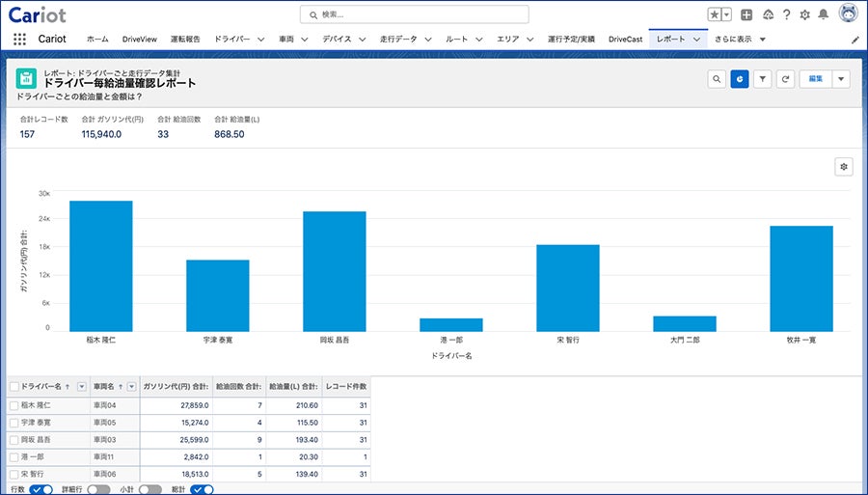Viewport: 868px width, 495px height.
Task: Open the App Launcher grid icon
Action: point(19,40)
